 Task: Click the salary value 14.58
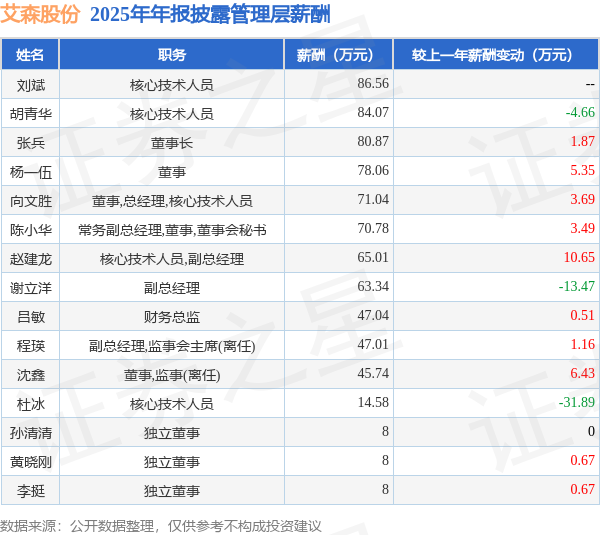point(373,402)
